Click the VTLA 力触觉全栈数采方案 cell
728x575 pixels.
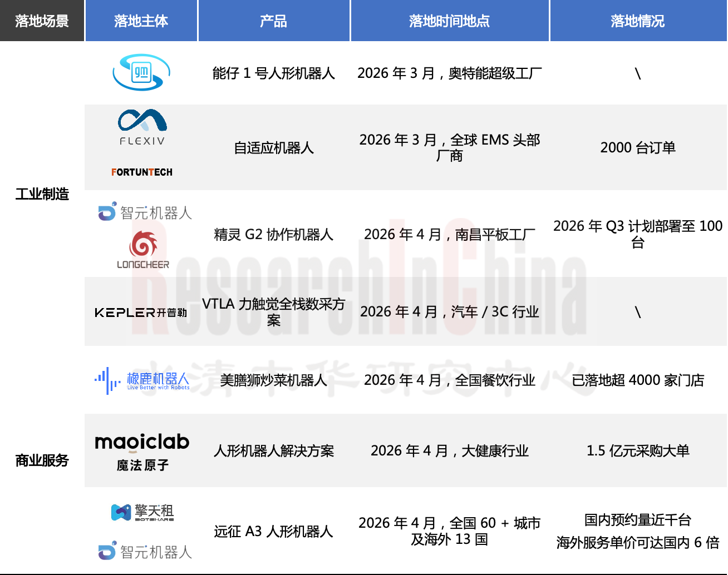coord(274,312)
